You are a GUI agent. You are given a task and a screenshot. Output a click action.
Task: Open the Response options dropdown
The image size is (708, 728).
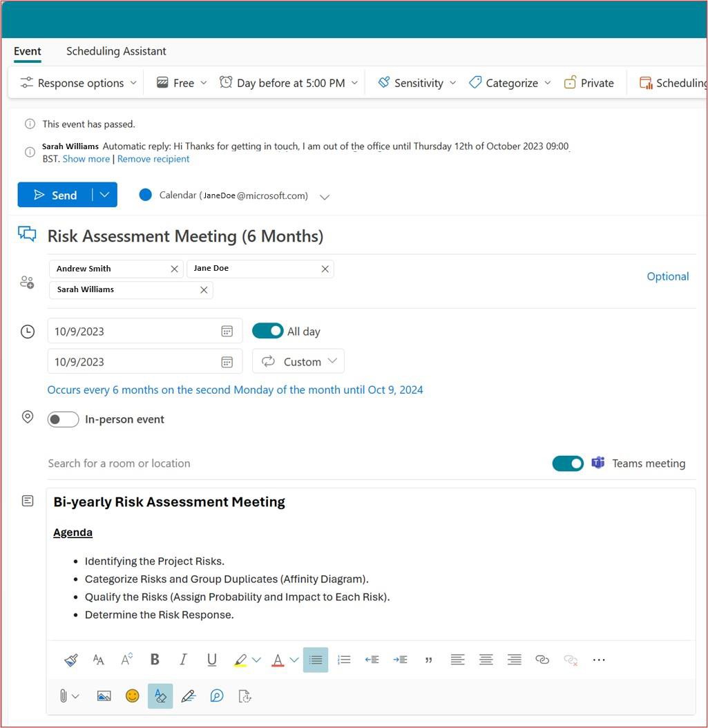(79, 83)
